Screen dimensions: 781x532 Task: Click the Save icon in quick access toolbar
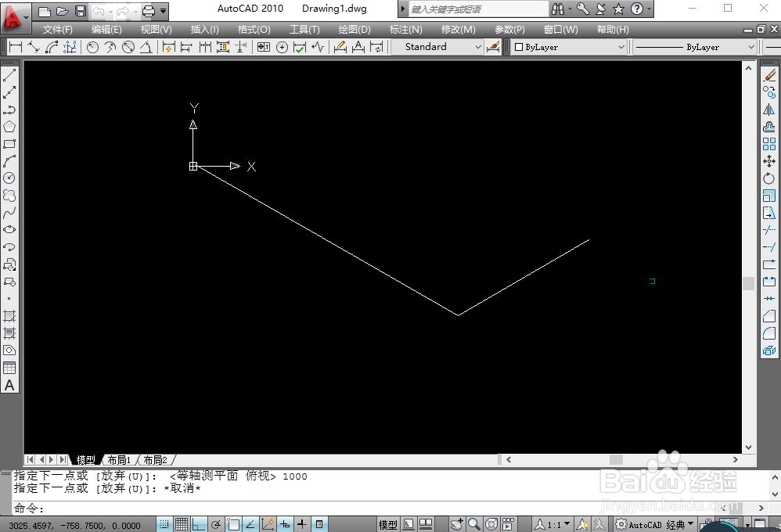80,10
